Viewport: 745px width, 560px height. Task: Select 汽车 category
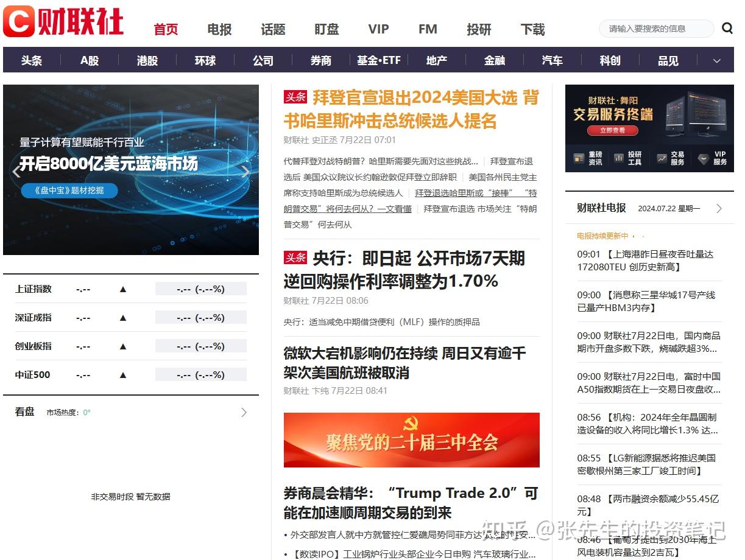(x=553, y=60)
